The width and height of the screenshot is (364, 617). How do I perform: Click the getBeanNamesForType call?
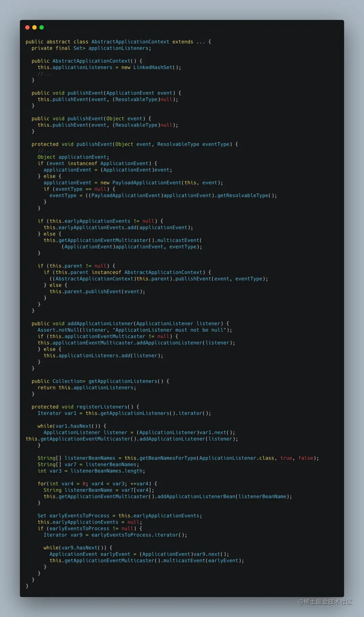169,458
